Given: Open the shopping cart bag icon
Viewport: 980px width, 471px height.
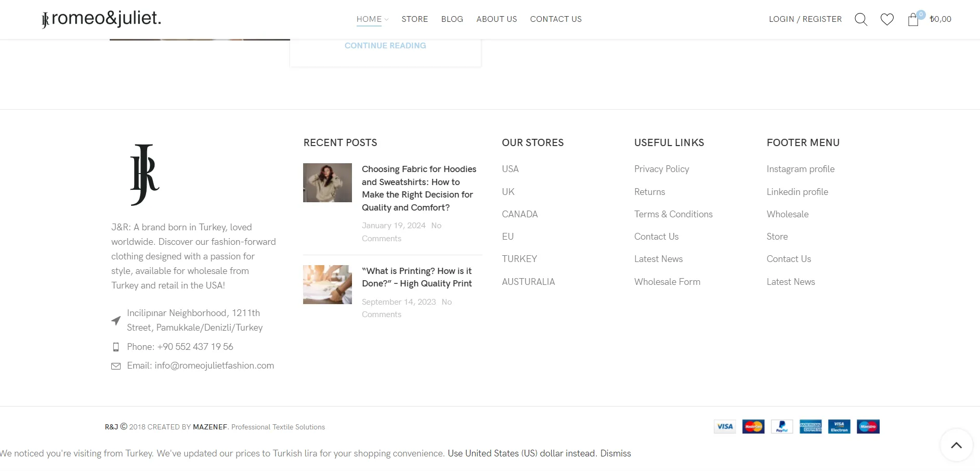Looking at the screenshot, I should click(x=913, y=19).
